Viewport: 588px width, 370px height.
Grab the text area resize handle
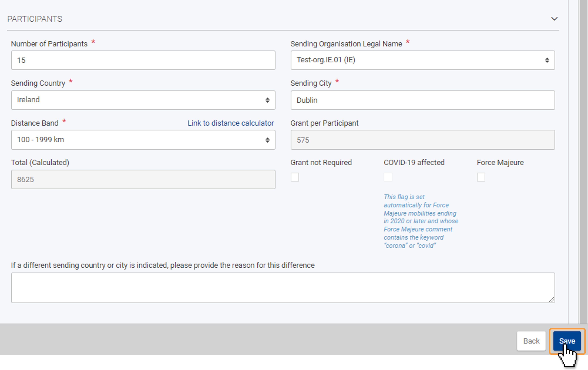551,300
